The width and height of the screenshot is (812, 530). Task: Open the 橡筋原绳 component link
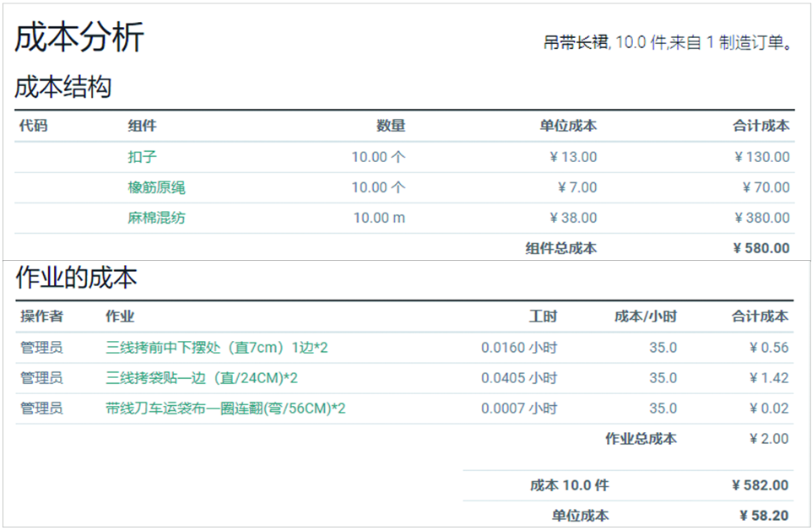click(156, 187)
